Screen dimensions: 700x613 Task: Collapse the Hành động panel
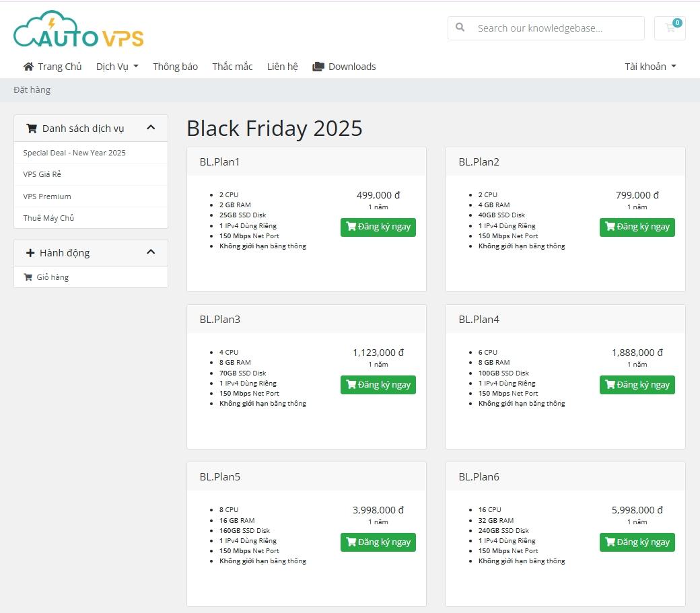click(151, 252)
